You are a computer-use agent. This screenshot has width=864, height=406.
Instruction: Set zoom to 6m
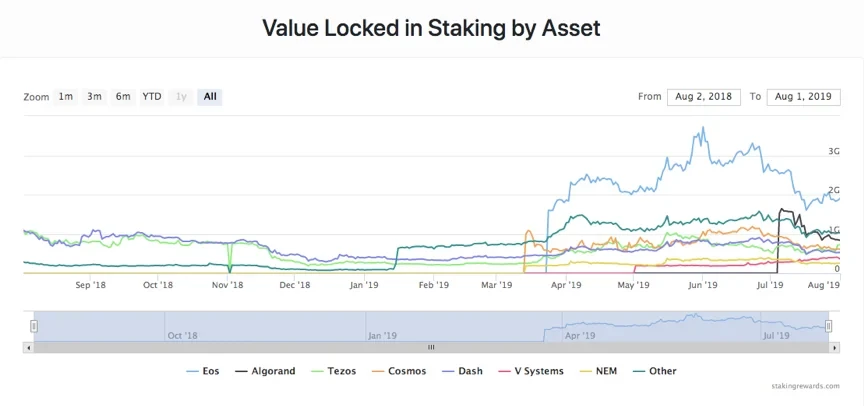[x=123, y=97]
